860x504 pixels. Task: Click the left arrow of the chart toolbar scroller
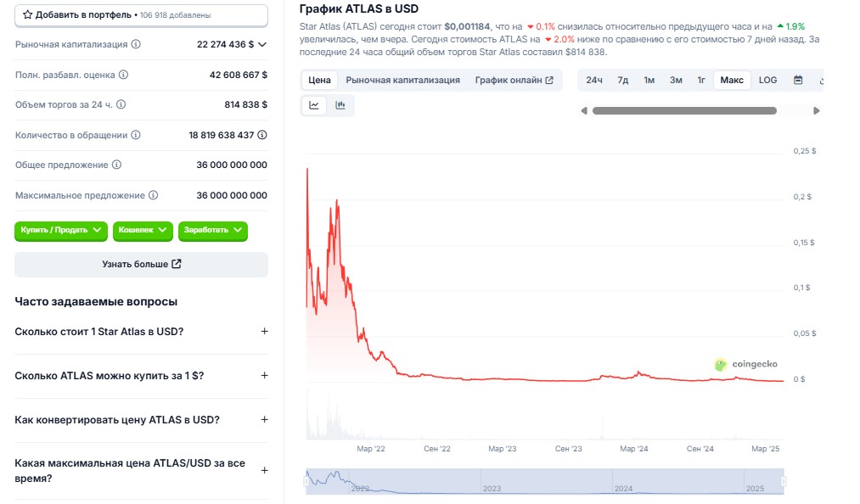click(x=584, y=111)
